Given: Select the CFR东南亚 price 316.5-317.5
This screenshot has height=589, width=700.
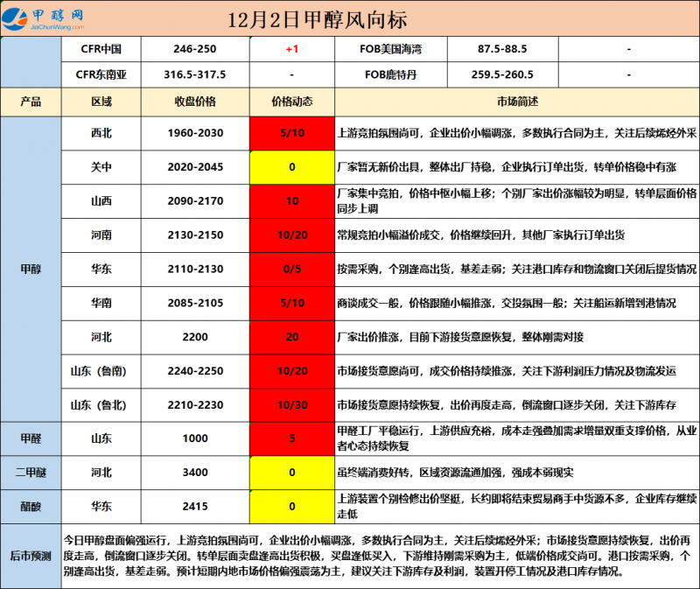Looking at the screenshot, I should [x=195, y=74].
